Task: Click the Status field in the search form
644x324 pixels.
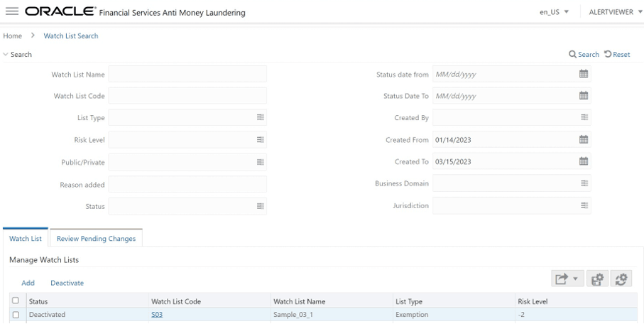Action: click(187, 206)
